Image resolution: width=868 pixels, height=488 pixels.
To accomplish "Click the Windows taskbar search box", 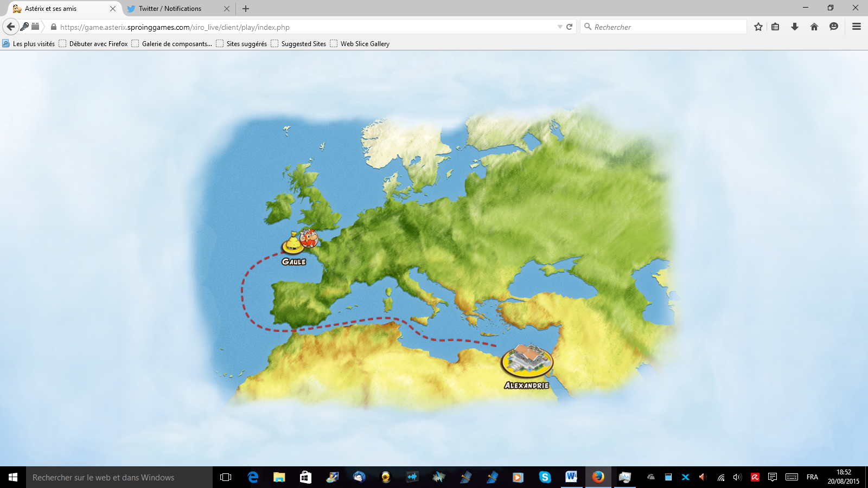I will pyautogui.click(x=119, y=477).
